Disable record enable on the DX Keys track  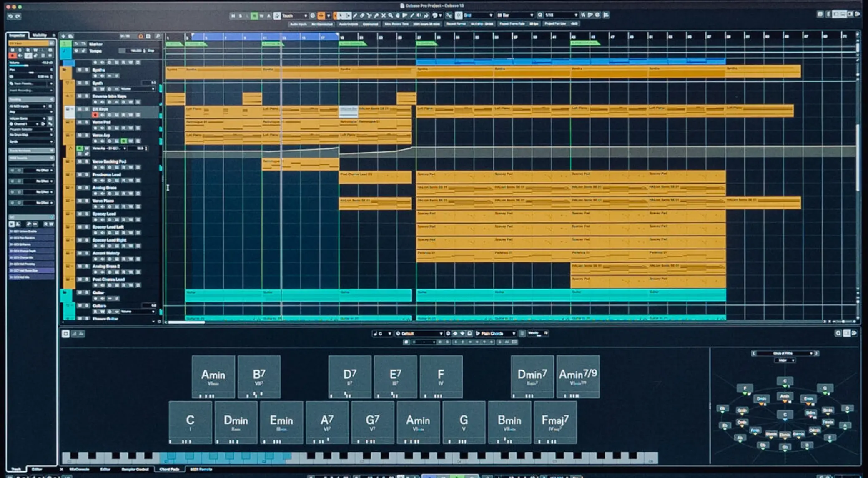click(95, 115)
